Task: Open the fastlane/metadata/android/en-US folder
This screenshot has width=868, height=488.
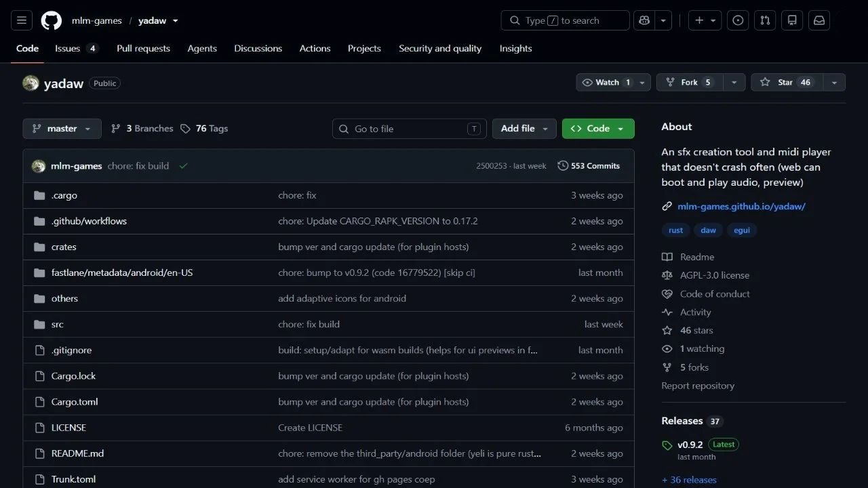Action: [x=122, y=272]
